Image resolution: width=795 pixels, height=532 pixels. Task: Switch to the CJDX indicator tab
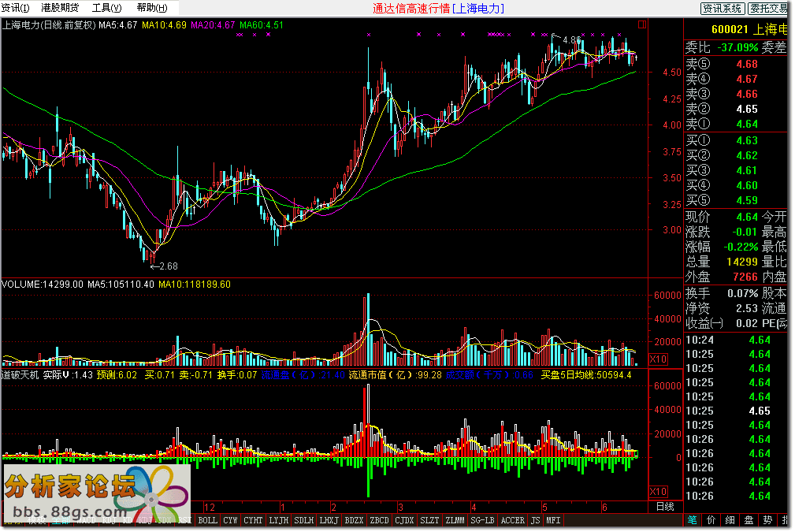(404, 520)
